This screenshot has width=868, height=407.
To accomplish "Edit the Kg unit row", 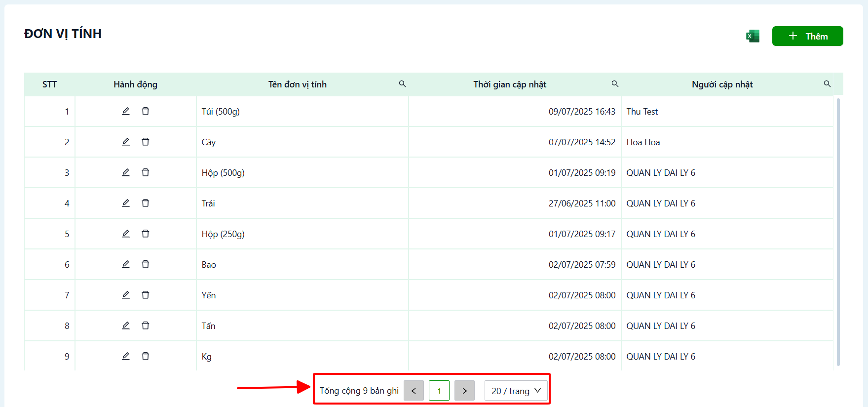I will click(126, 356).
